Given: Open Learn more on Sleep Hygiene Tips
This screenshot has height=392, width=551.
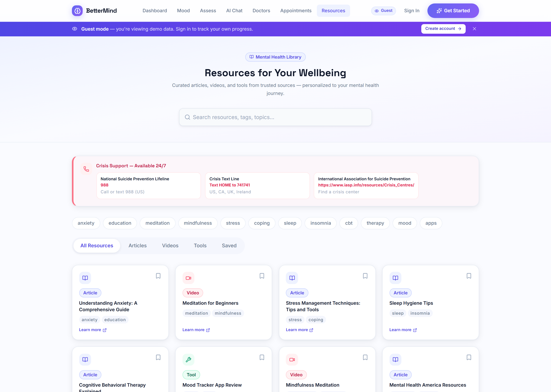Looking at the screenshot, I should (x=403, y=330).
